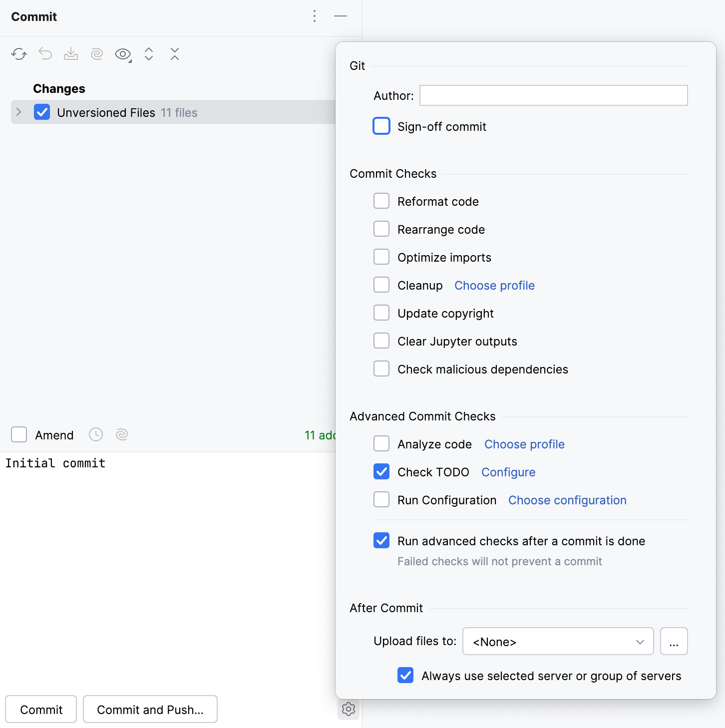725x728 pixels.
Task: Collapse all changes in the tree
Action: (x=174, y=54)
